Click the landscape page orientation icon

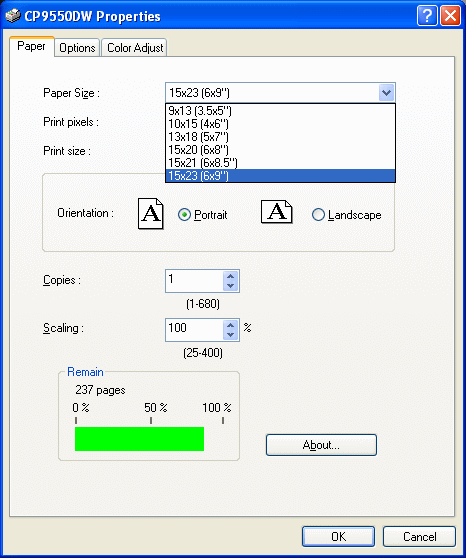tap(277, 212)
